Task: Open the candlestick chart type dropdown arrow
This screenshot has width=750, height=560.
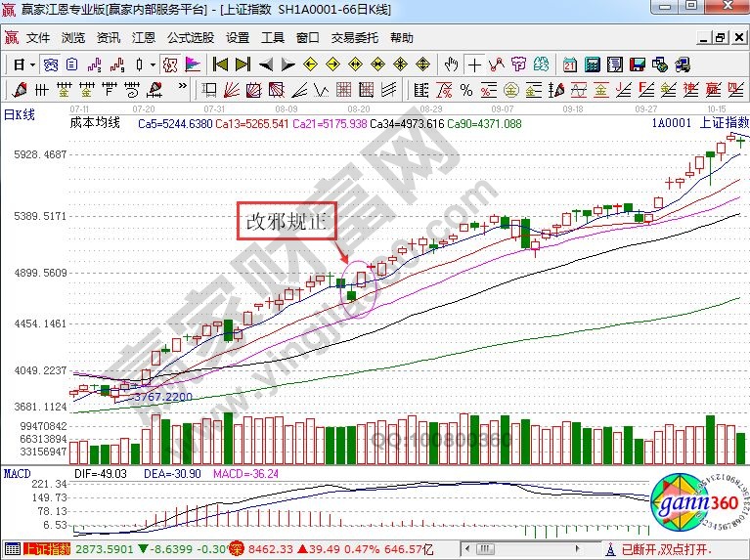Action: 152,65
